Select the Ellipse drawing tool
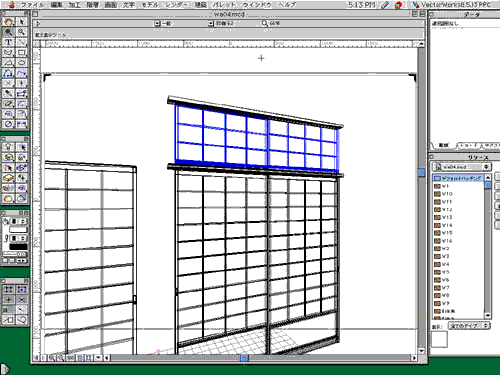 point(22,63)
